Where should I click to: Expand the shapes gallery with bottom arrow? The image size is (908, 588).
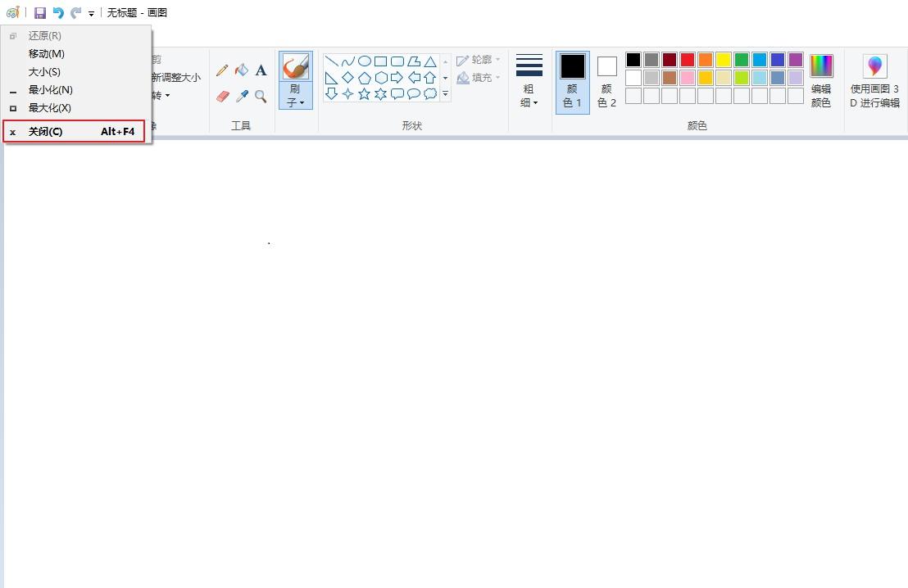click(445, 93)
